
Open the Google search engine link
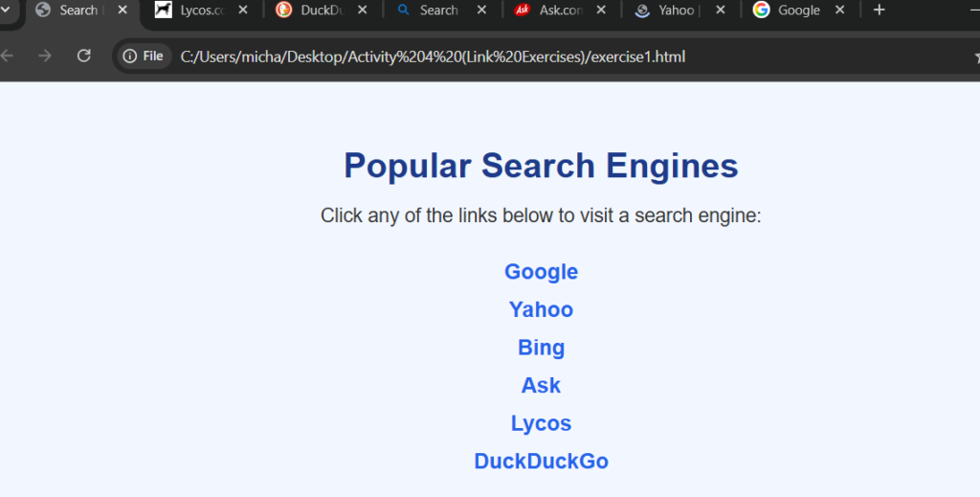click(541, 272)
